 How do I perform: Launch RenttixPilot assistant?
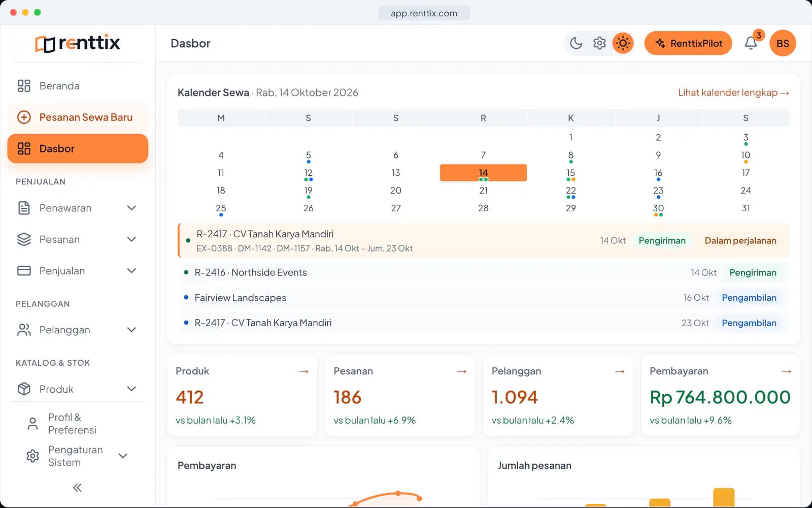tap(688, 43)
